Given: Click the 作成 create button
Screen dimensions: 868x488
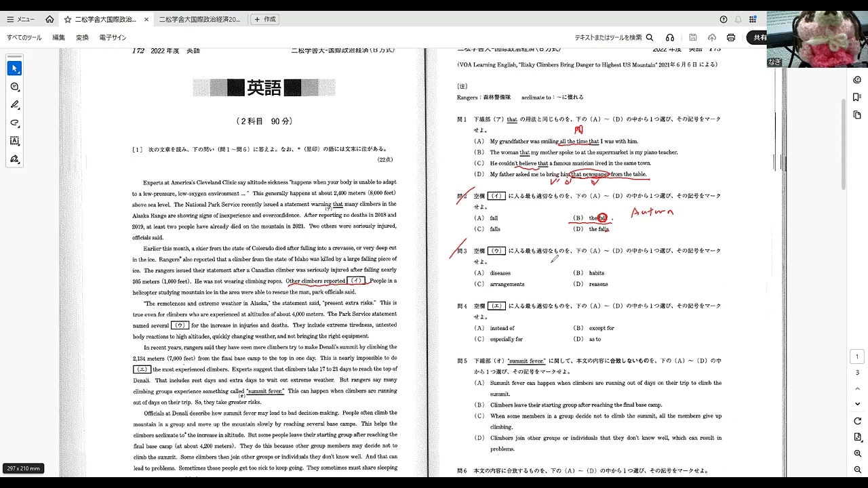Looking at the screenshot, I should click(264, 20).
